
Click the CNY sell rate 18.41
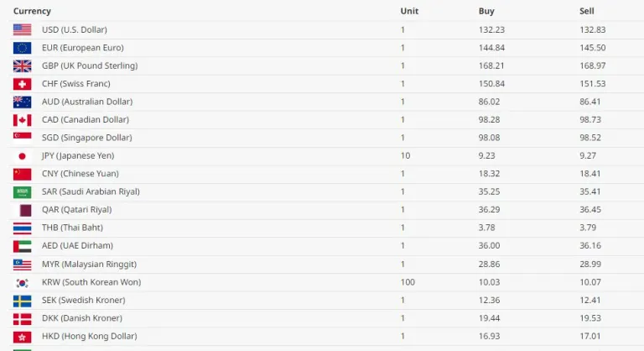[590, 174]
